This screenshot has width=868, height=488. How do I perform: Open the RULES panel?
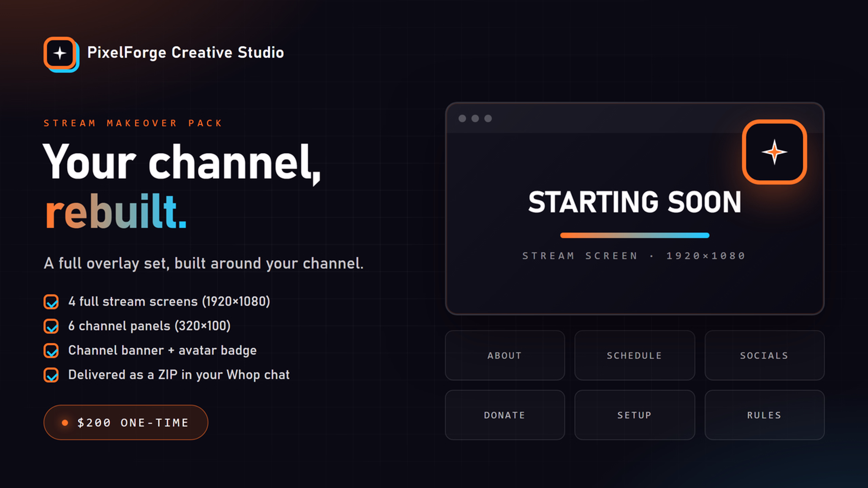pyautogui.click(x=764, y=415)
